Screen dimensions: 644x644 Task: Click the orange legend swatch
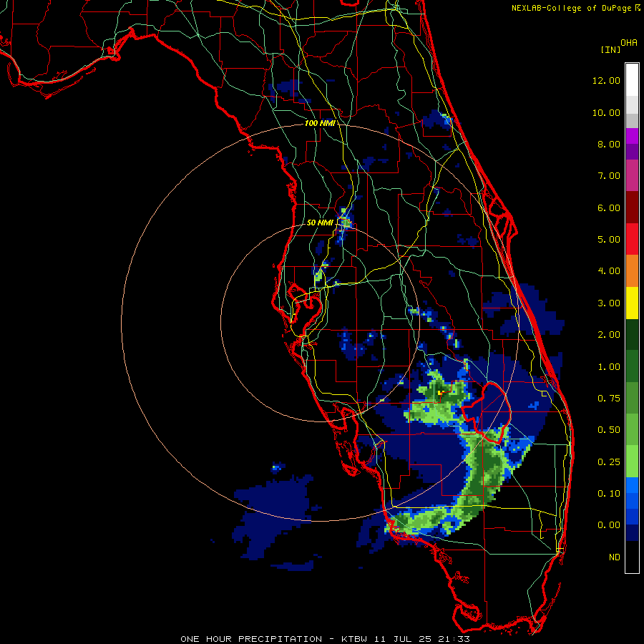[632, 271]
